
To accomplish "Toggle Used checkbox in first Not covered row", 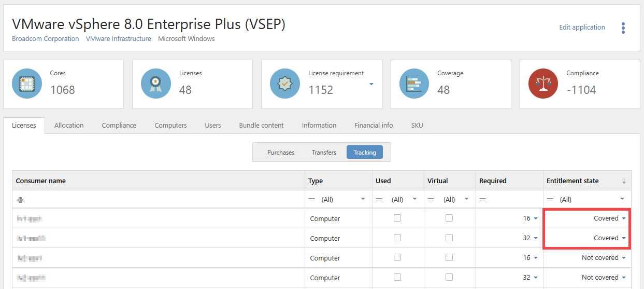I will click(397, 257).
